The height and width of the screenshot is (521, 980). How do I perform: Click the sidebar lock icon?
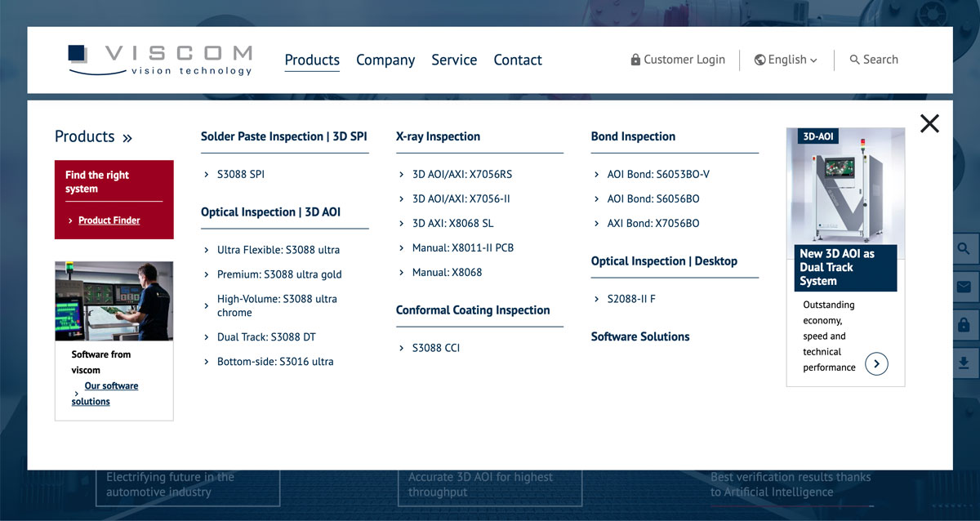[964, 324]
